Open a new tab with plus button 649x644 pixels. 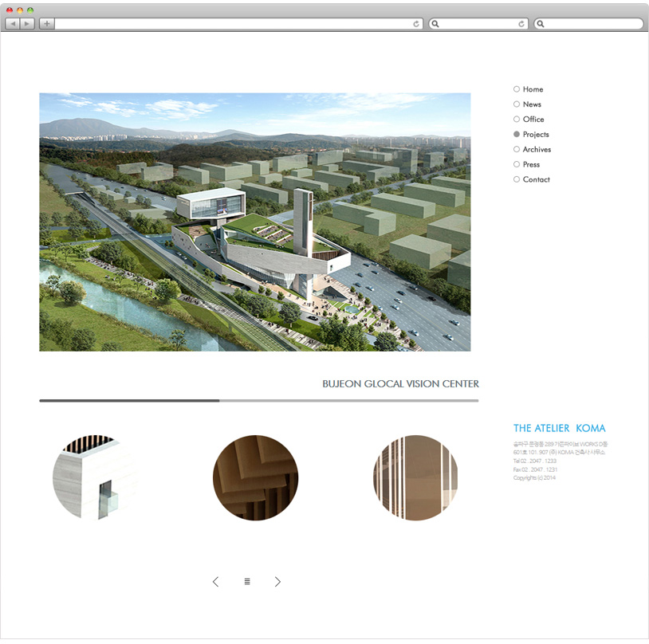coord(47,24)
